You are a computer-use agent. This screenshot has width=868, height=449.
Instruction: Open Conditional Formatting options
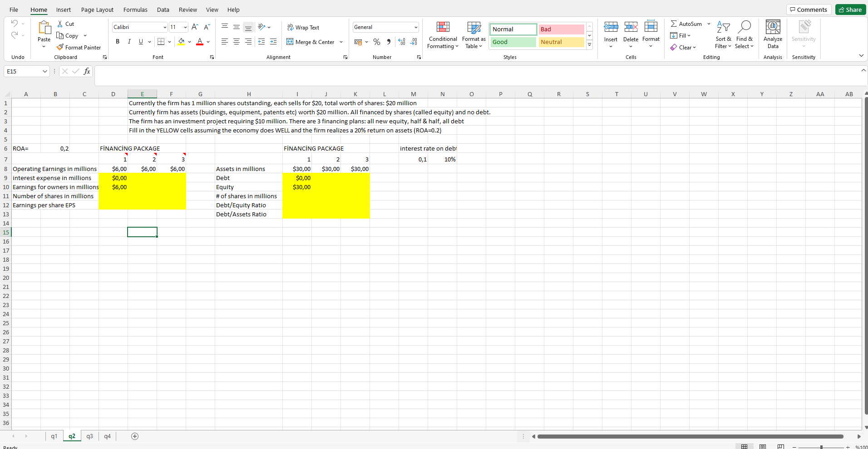tap(443, 35)
